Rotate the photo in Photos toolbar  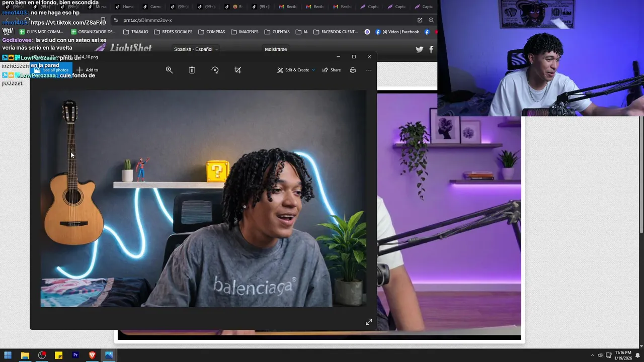pyautogui.click(x=215, y=70)
